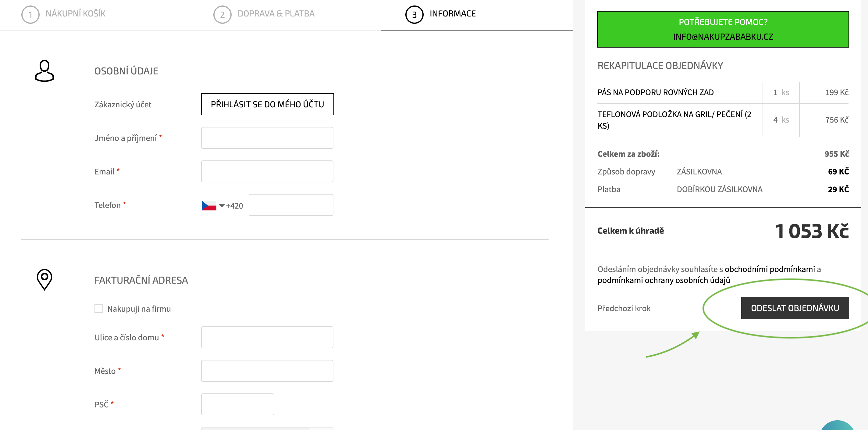868x430 pixels.
Task: Click the Czech flag country icon
Action: coord(209,205)
